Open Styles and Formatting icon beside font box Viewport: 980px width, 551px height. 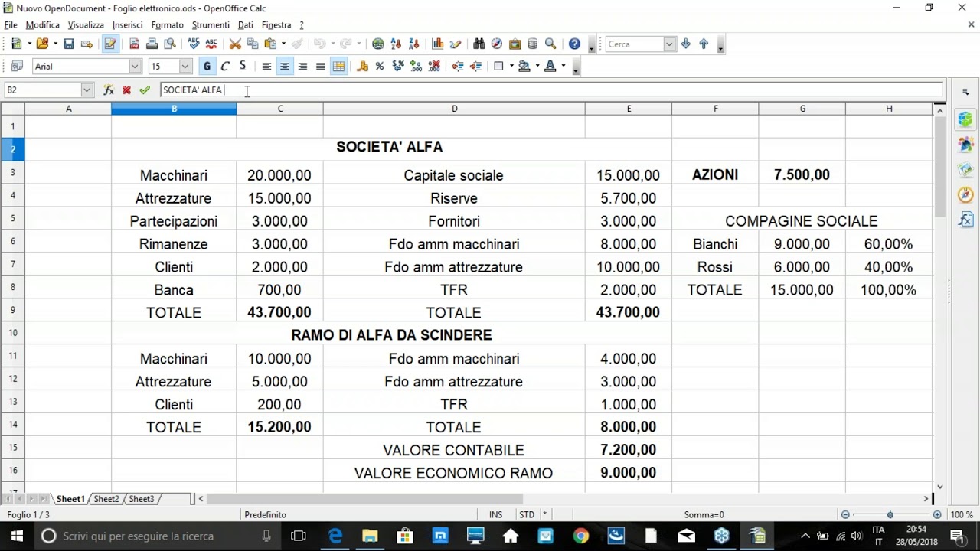click(17, 67)
